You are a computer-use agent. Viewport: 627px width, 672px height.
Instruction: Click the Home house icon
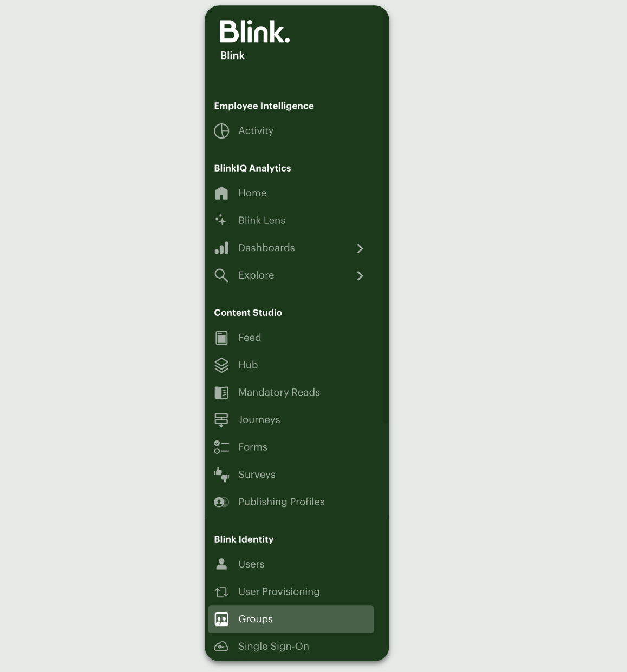[221, 193]
